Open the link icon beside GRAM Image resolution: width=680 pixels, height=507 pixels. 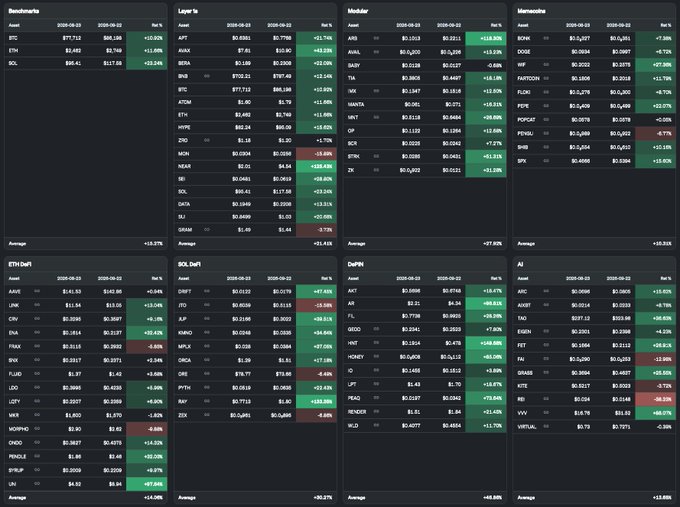(207, 230)
